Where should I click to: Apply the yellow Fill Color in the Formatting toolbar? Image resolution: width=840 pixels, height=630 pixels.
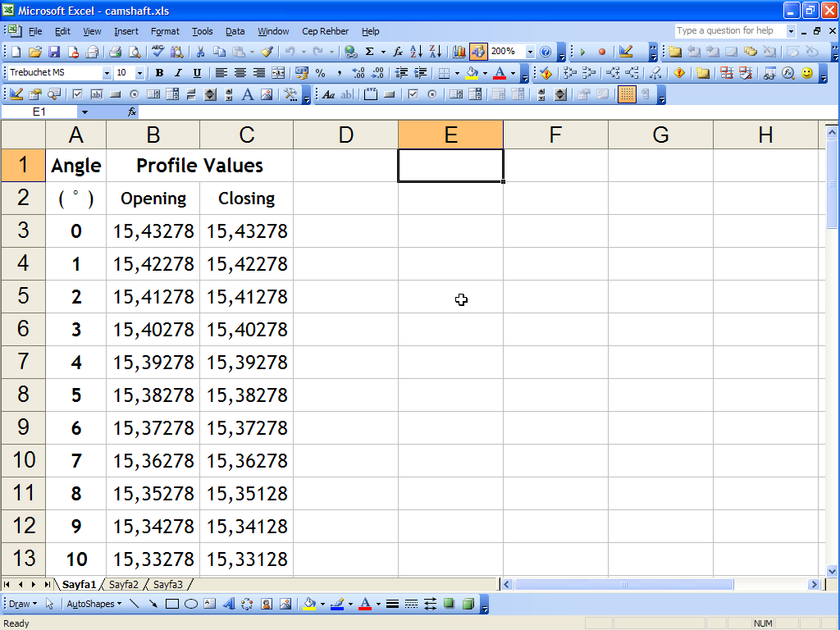(472, 73)
